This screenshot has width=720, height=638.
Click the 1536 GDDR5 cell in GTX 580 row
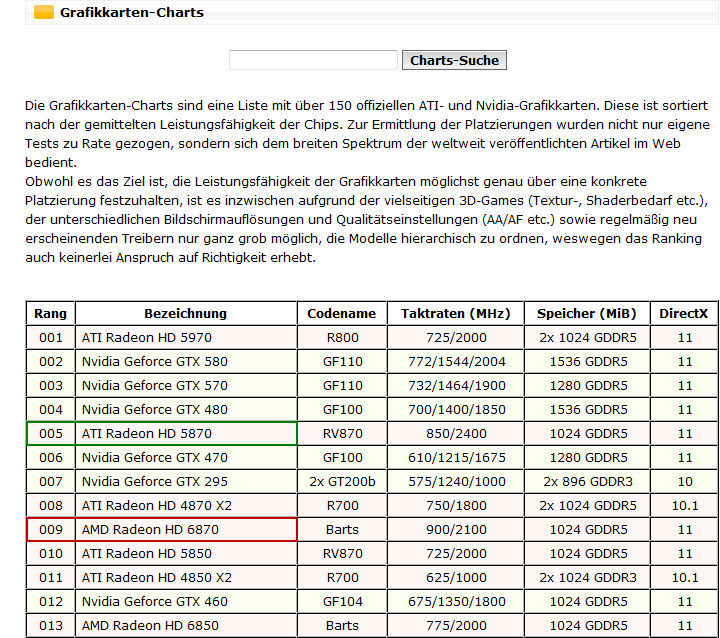587,361
